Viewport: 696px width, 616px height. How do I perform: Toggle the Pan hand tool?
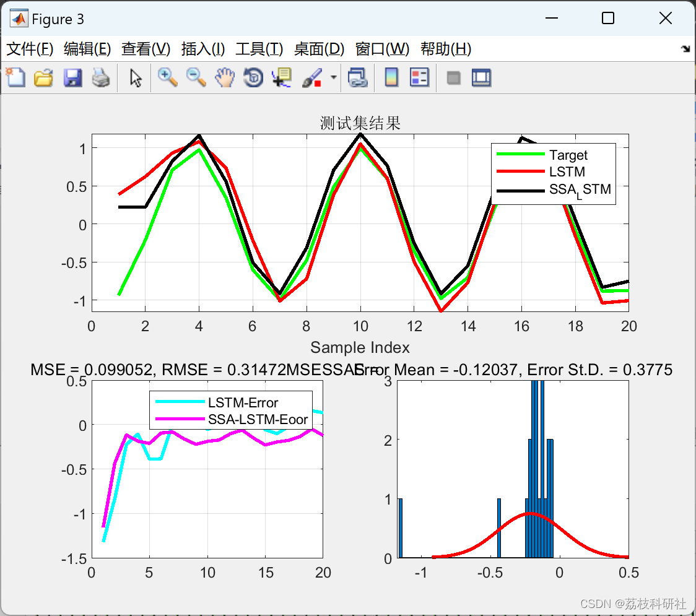(225, 77)
